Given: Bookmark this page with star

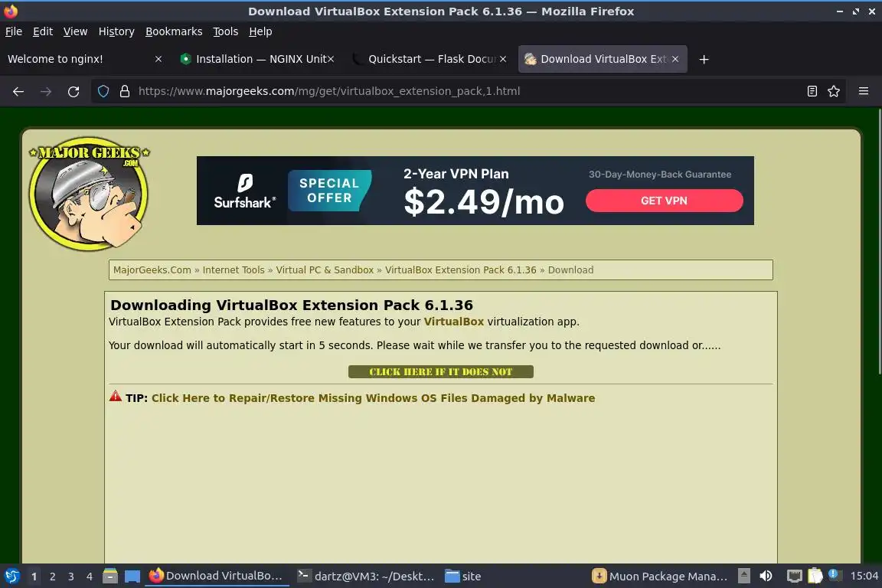Looking at the screenshot, I should pos(834,91).
